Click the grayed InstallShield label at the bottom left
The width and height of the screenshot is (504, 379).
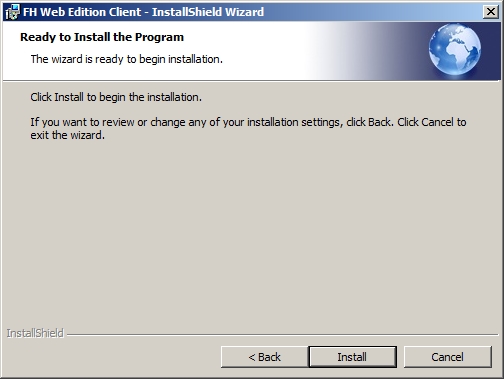35,333
